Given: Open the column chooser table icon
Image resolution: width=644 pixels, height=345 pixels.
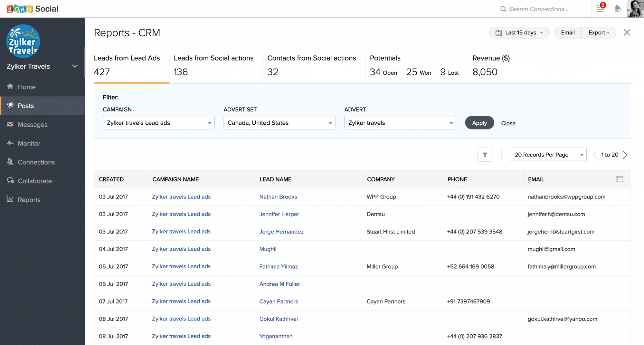Looking at the screenshot, I should click(x=620, y=179).
